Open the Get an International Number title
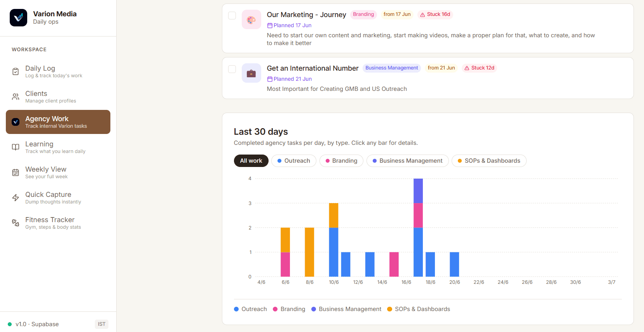Viewport: 644px width, 332px height. click(x=312, y=68)
